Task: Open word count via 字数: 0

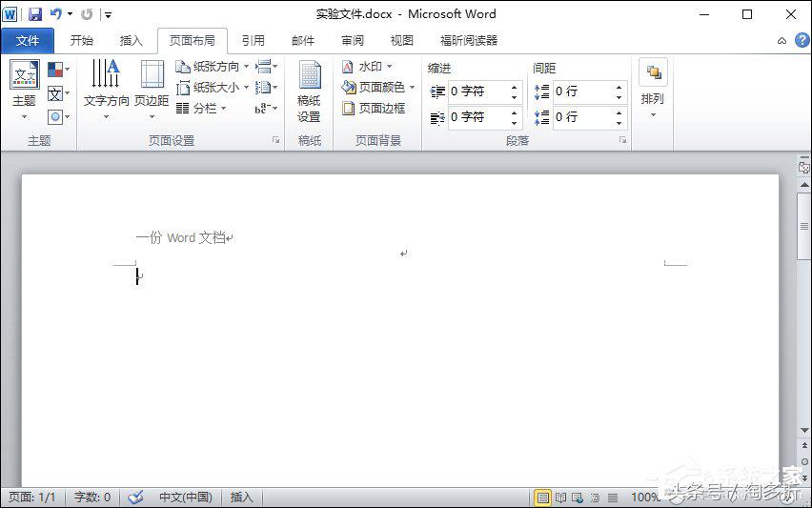Action: point(92,498)
